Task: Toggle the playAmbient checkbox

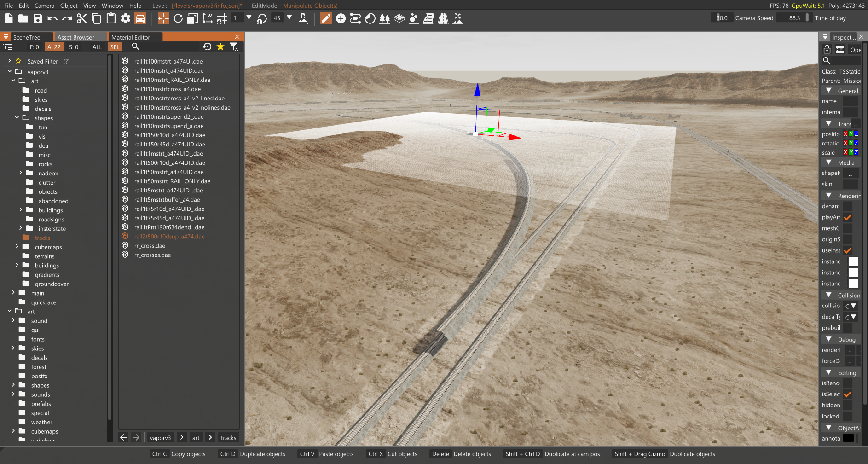Action: coord(847,217)
